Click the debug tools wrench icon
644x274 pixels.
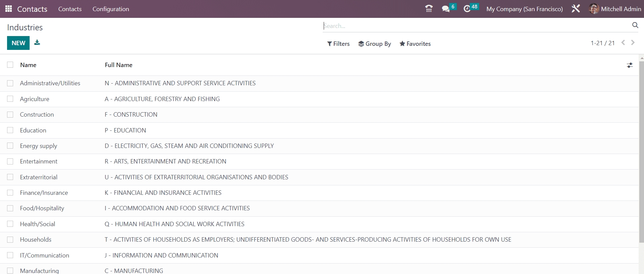click(575, 9)
